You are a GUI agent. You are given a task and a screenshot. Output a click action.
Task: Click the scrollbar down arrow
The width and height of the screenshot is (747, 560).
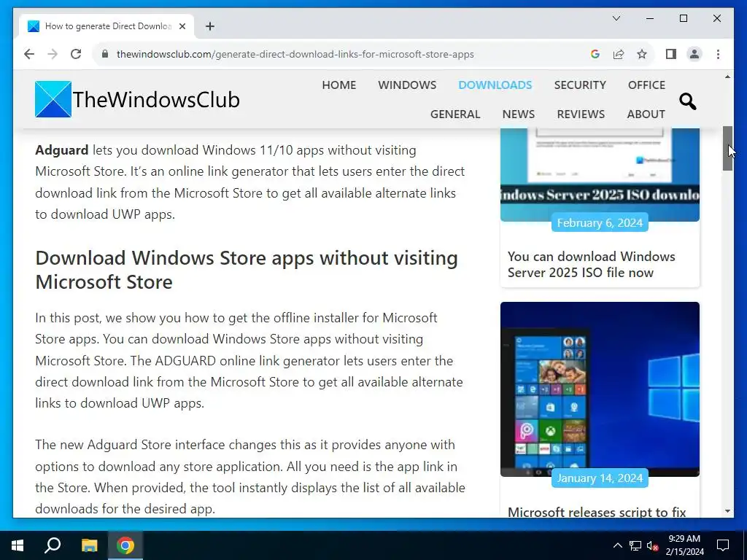[x=727, y=511]
